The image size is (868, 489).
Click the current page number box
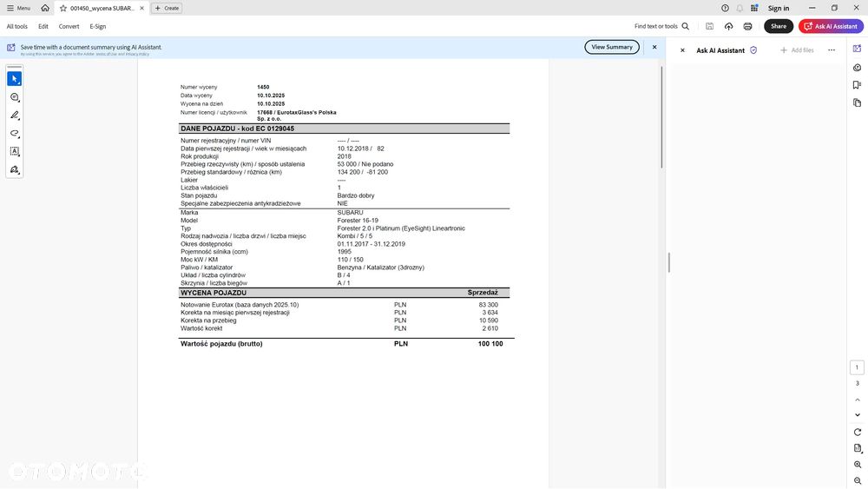857,367
